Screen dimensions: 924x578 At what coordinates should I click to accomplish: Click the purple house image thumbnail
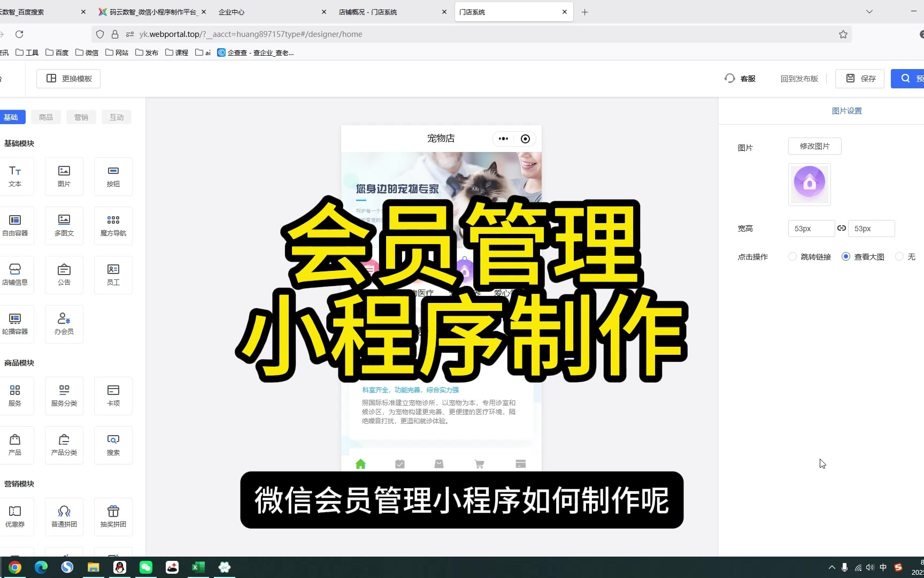point(810,185)
